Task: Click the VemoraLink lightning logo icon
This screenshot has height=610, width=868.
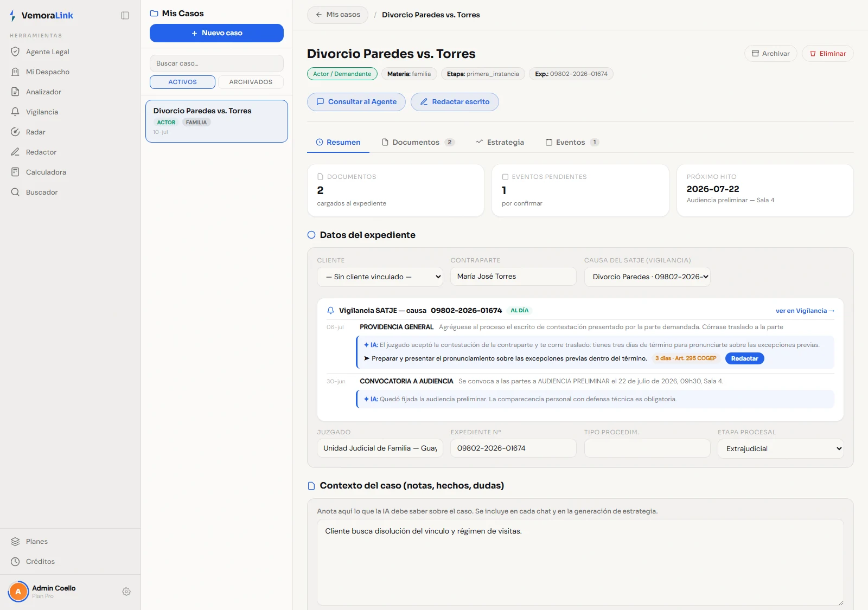Action: point(12,16)
